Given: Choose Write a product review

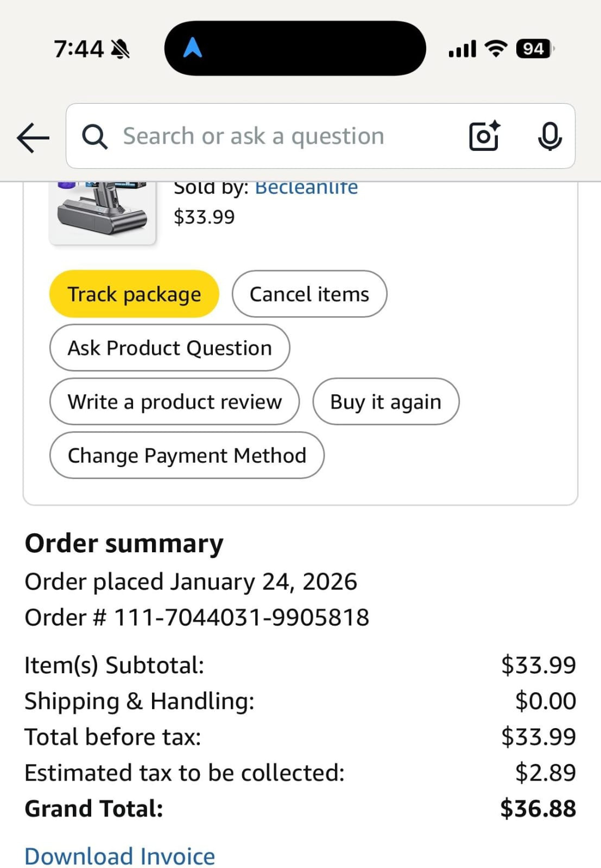Looking at the screenshot, I should pos(174,401).
